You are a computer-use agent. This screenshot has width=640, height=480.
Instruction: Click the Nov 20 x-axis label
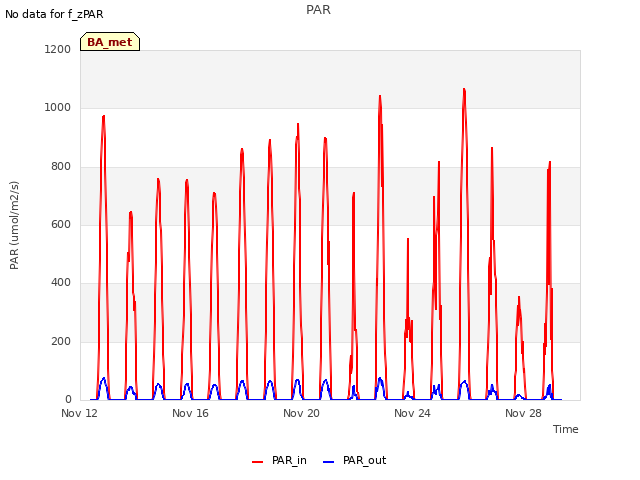point(301,413)
